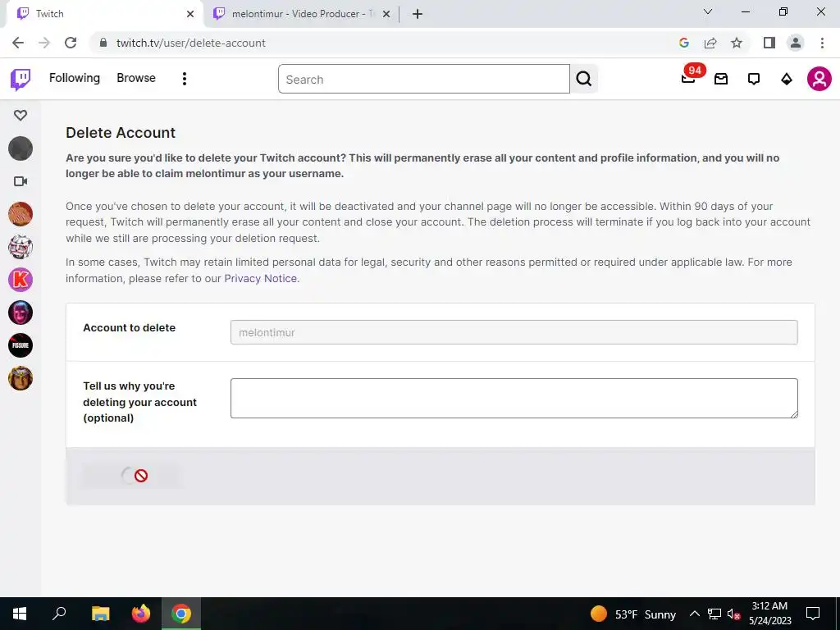Image resolution: width=840 pixels, height=630 pixels.
Task: Open the white cartoon avatar channel in sidebar
Action: pos(21,247)
